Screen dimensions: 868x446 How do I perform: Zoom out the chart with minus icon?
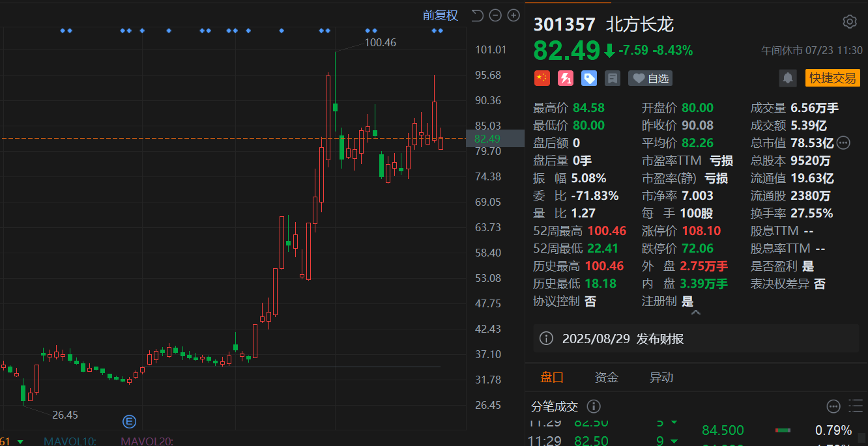point(495,15)
